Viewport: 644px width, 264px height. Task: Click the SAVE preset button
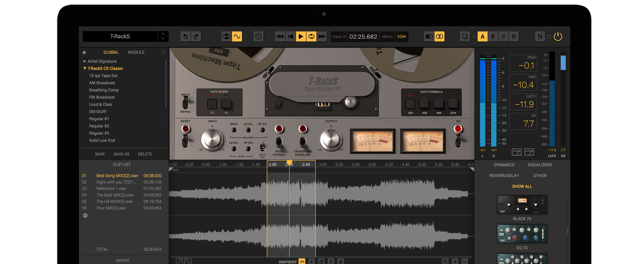tap(100, 154)
